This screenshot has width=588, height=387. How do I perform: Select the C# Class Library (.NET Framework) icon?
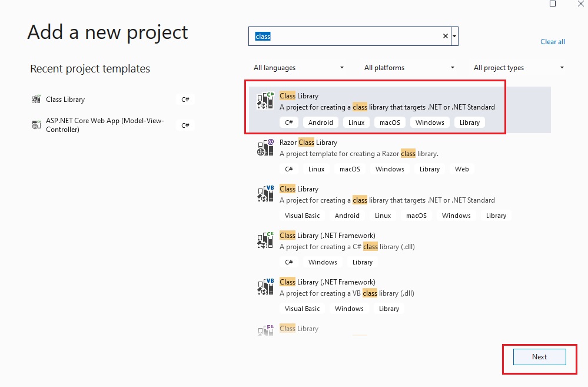tap(265, 240)
